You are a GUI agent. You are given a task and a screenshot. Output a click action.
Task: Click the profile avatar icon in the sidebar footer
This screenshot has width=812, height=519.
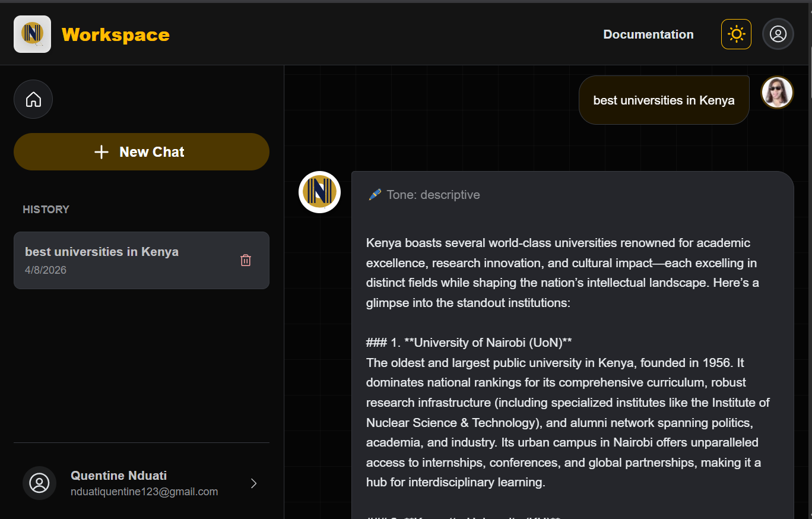(x=39, y=483)
